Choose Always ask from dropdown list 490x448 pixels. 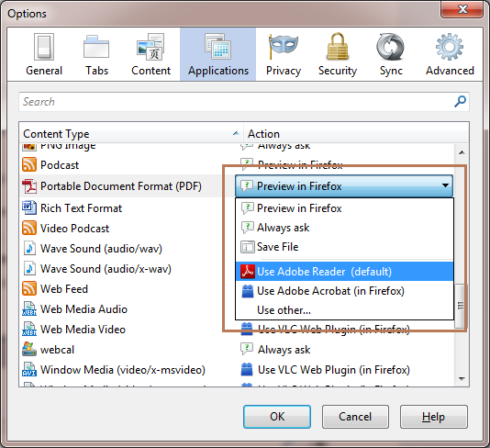pos(344,228)
